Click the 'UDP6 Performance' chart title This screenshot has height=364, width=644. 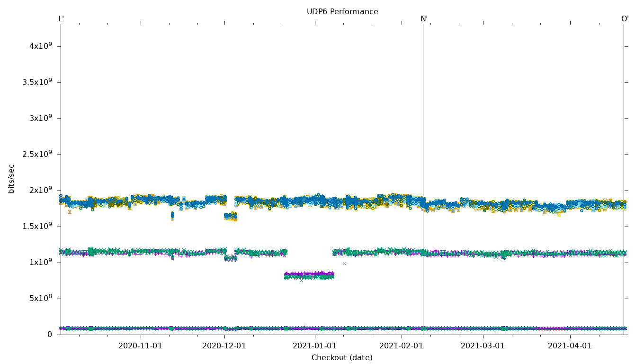(342, 12)
